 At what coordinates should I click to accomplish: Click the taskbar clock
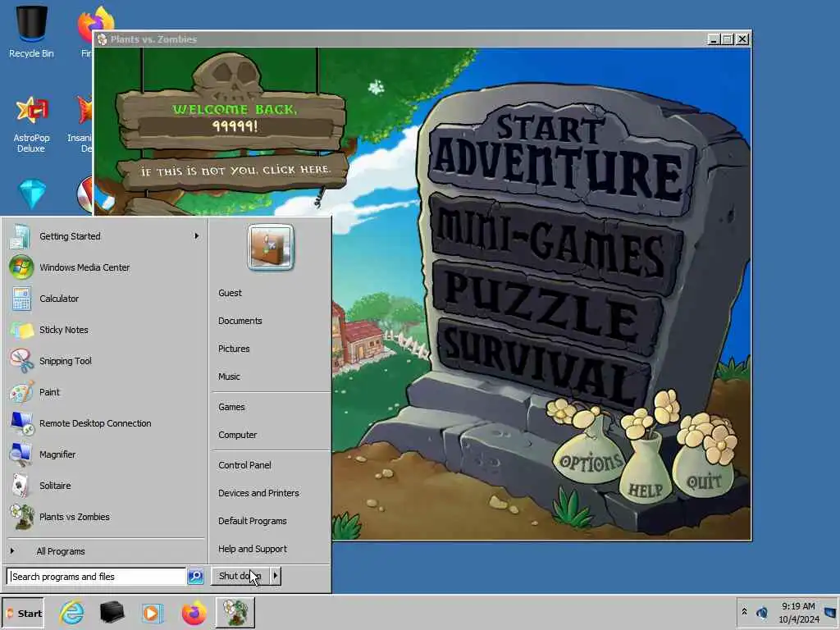coord(798,613)
